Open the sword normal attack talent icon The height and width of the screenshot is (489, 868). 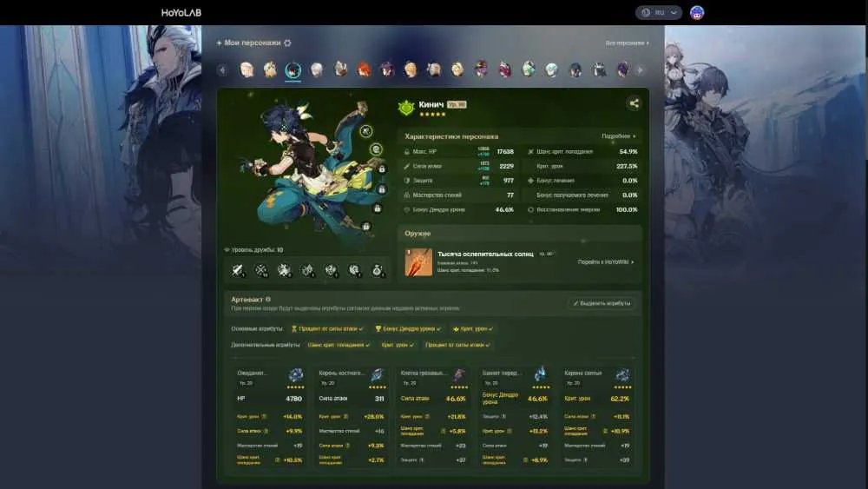238,270
